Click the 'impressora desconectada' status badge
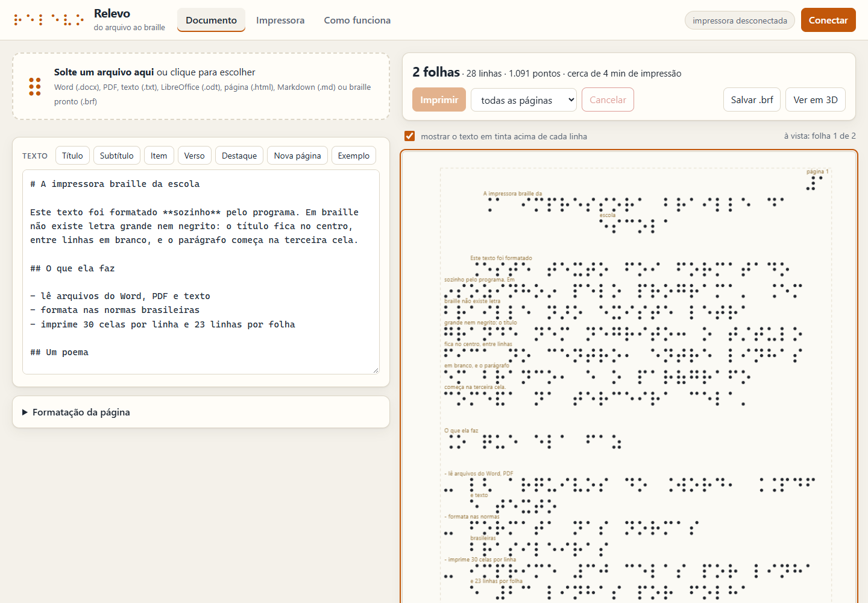This screenshot has width=868, height=603. pos(740,21)
